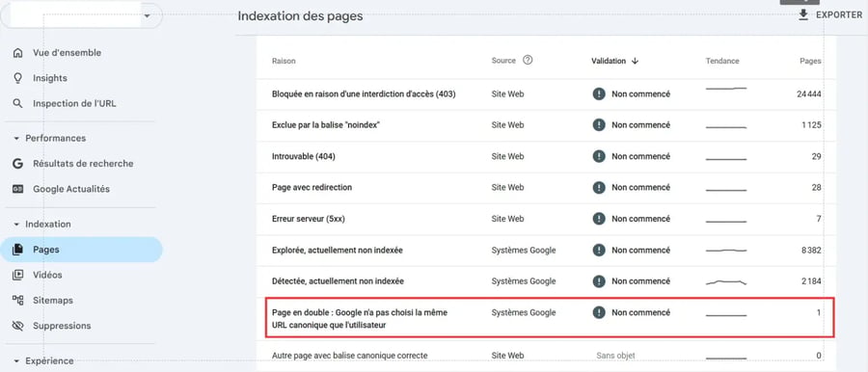868x372 pixels.
Task: Click Validation column sort arrow
Action: [x=635, y=61]
